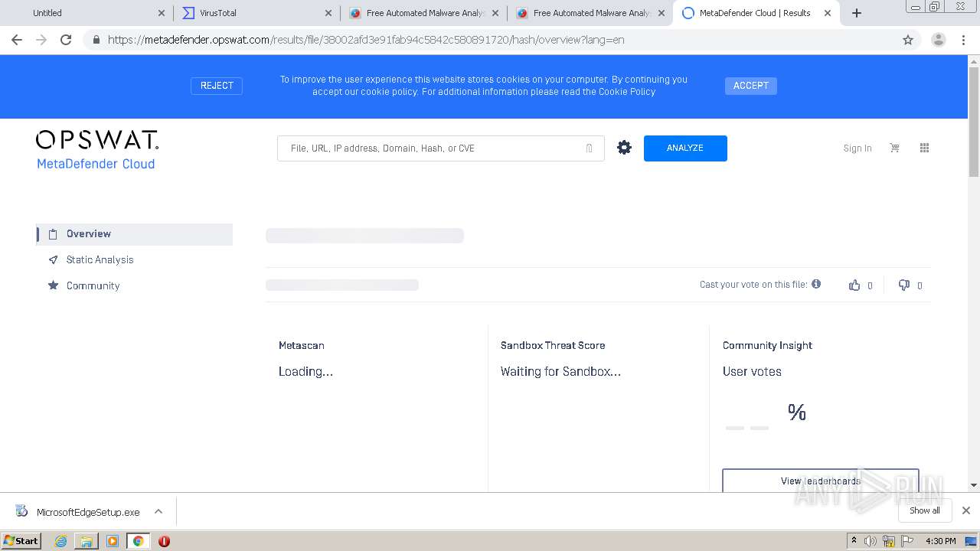
Task: Open the apps grid icon
Action: 924,148
